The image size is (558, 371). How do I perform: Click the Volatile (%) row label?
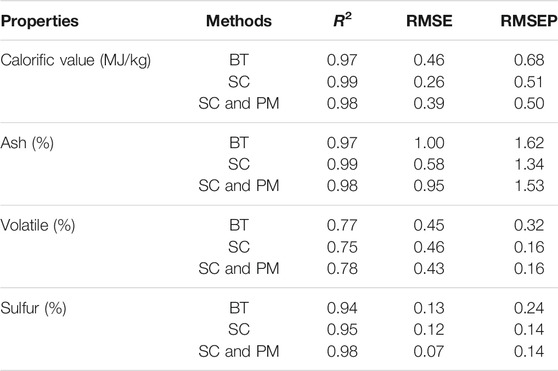click(38, 226)
